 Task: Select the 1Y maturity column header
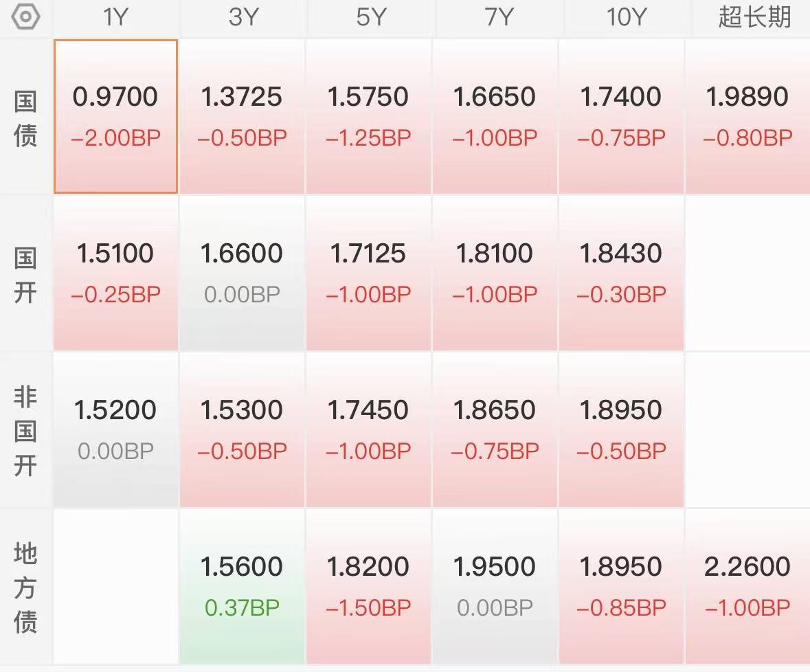pyautogui.click(x=115, y=17)
